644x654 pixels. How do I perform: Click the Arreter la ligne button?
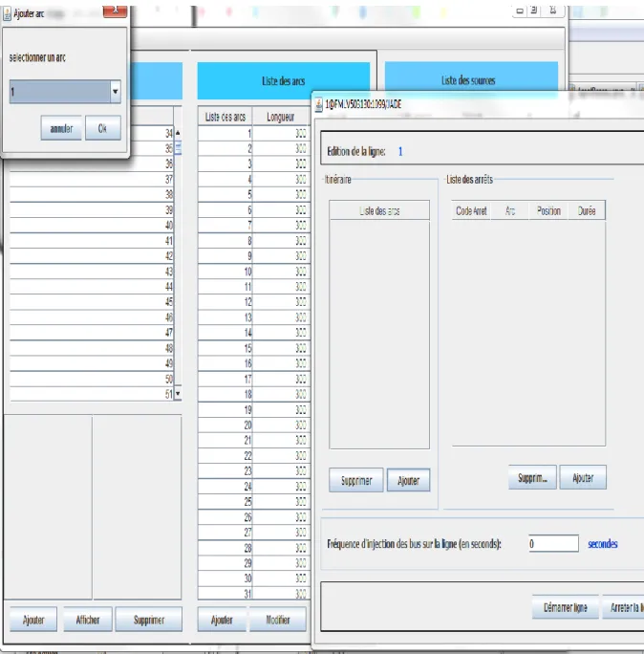[624, 607]
